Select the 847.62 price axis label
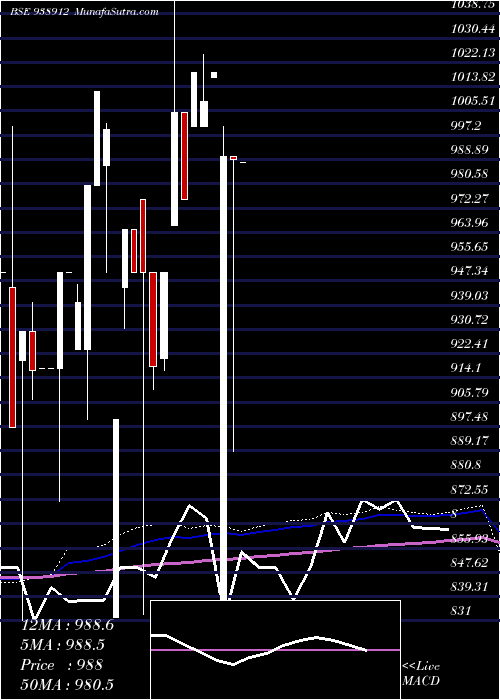The image size is (500, 700). pos(470,562)
